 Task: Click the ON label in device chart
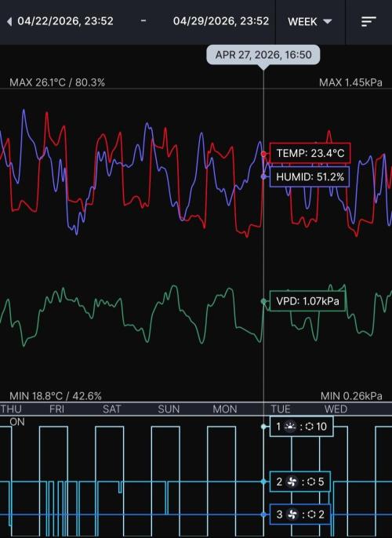(x=17, y=422)
